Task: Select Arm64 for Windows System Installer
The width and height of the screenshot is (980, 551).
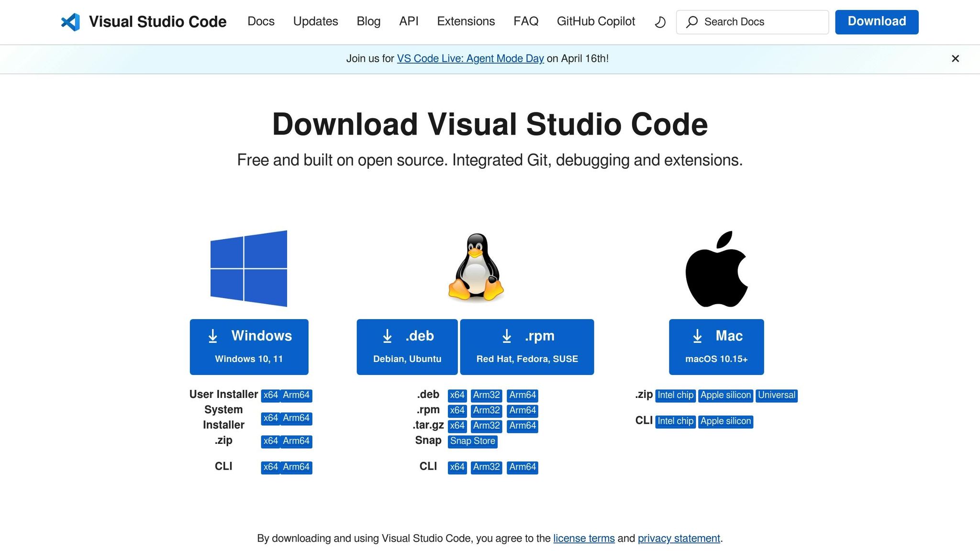Action: 296,419
